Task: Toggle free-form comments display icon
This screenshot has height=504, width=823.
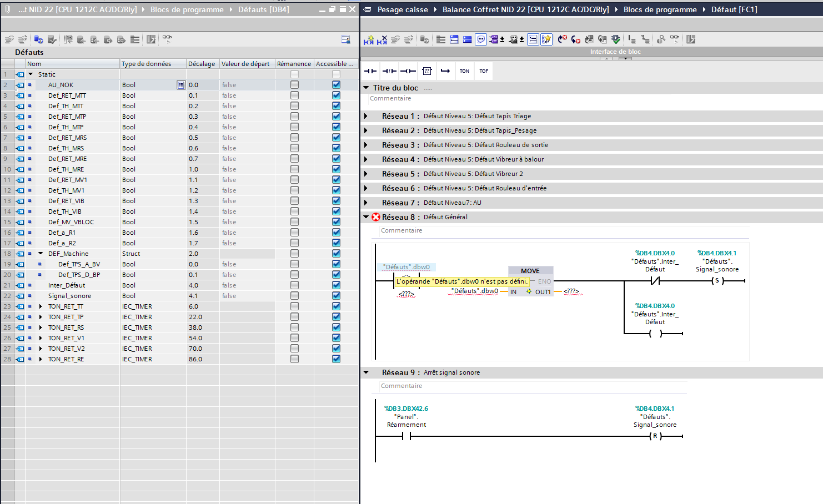Action: [481, 39]
